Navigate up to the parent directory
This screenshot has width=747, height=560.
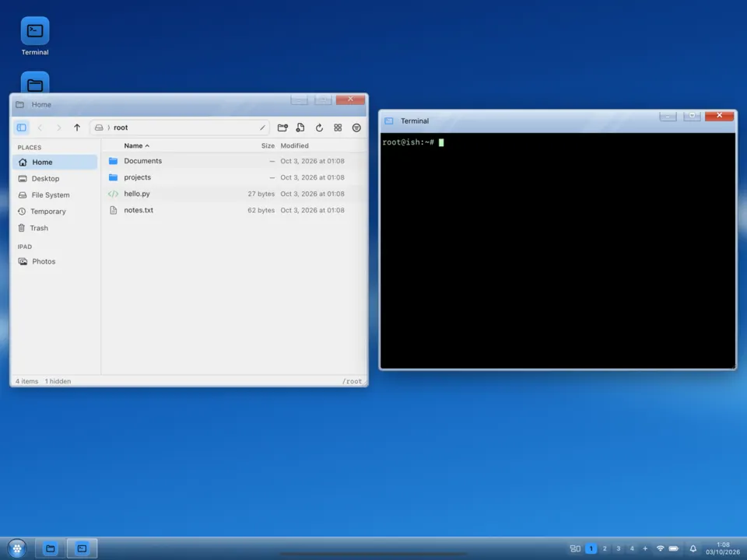point(77,128)
